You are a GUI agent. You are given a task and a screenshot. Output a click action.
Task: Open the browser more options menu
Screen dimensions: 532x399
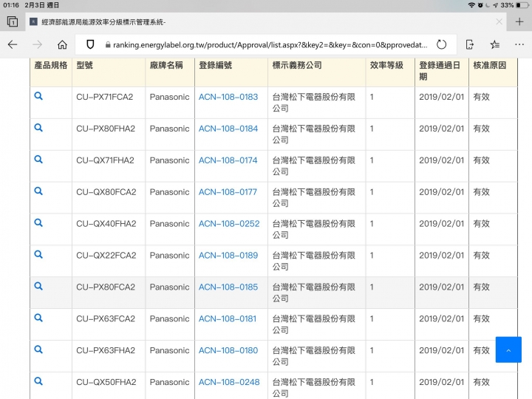(519, 44)
